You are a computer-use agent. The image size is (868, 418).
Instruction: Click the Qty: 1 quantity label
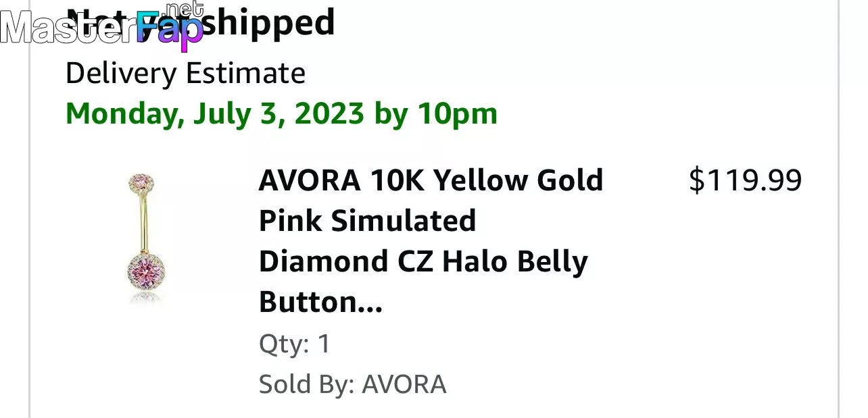coord(295,344)
